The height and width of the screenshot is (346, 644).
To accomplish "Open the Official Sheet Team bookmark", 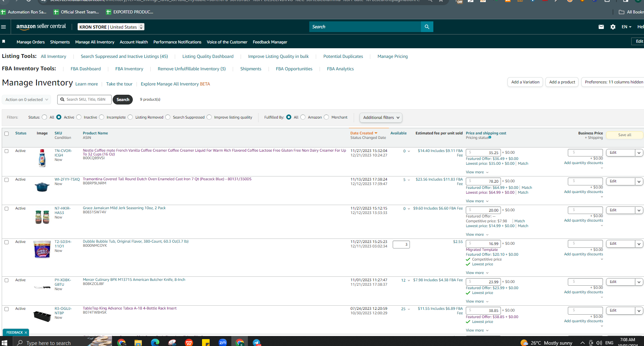I will (77, 12).
